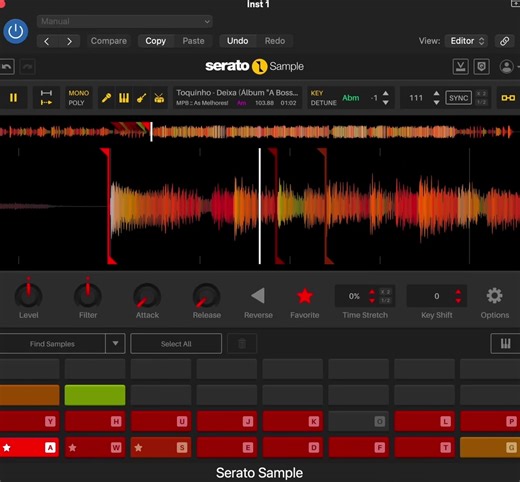Select the orange sample pad

(x=30, y=395)
